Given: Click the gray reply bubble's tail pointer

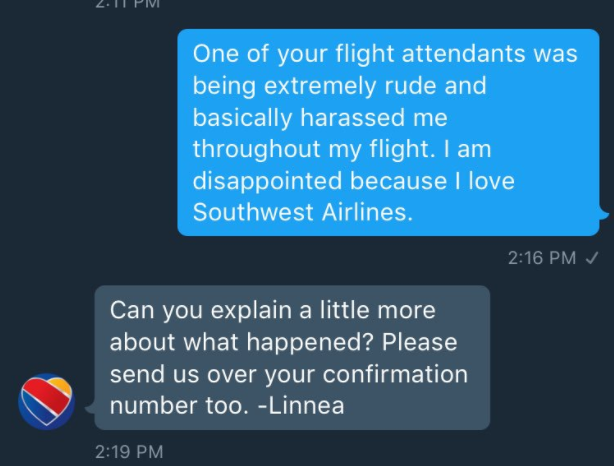Looking at the screenshot, I should (90, 408).
